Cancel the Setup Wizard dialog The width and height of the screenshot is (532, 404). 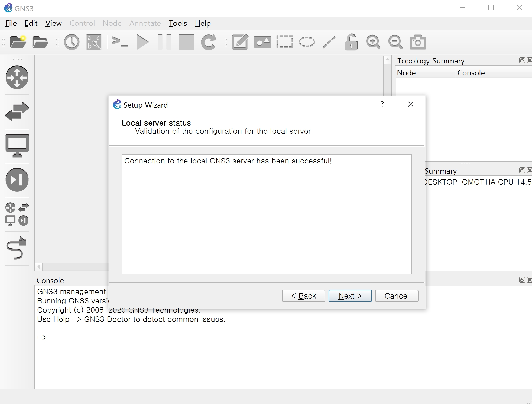(x=397, y=296)
